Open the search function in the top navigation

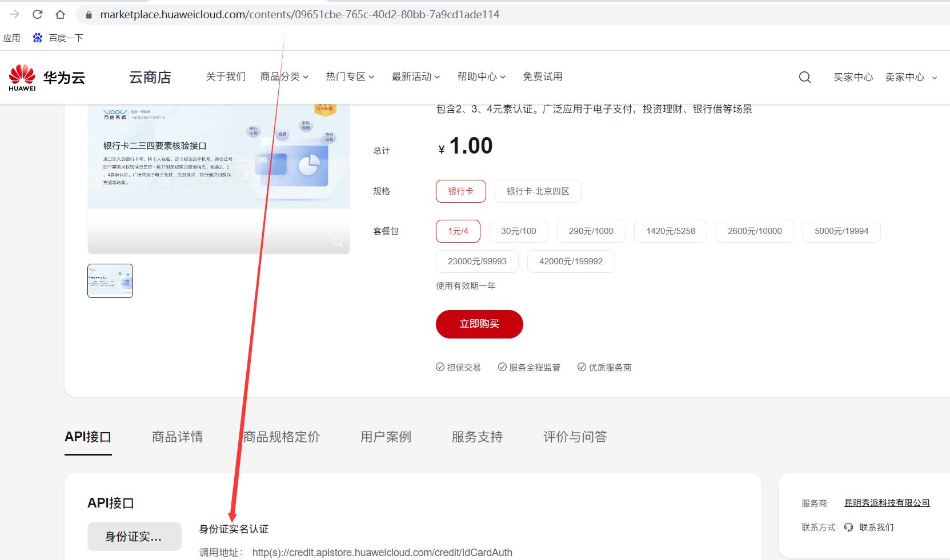804,77
